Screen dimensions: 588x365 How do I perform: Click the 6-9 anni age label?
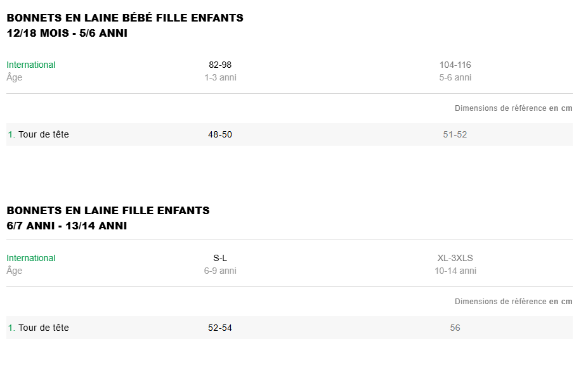(x=220, y=271)
